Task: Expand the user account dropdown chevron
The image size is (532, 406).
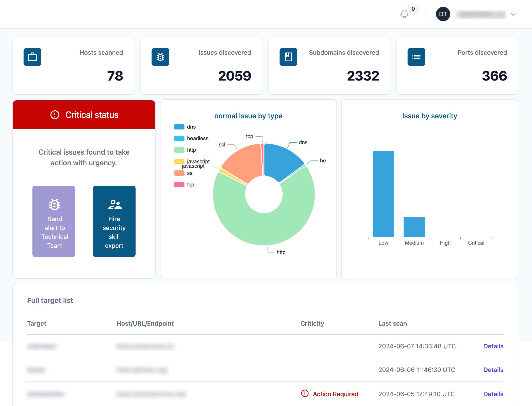Action: click(x=513, y=14)
